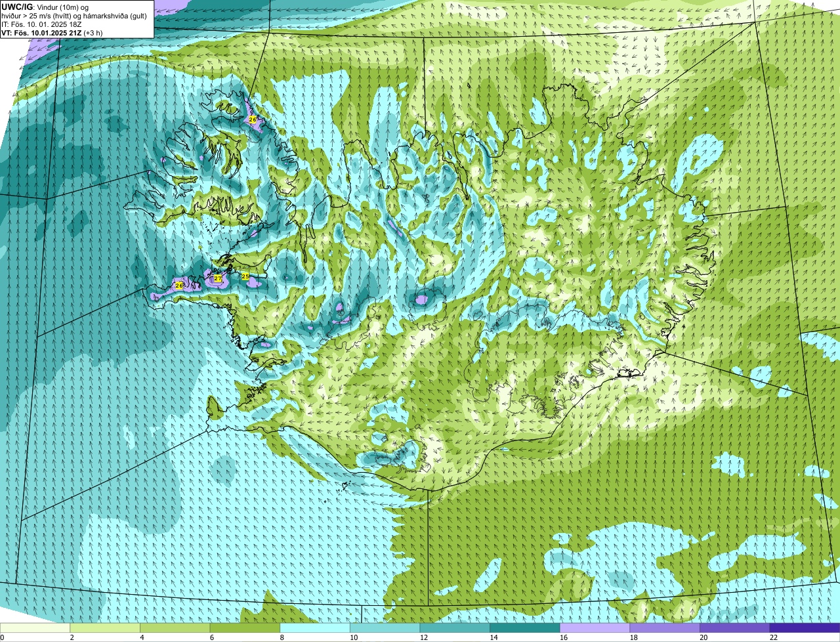Click the yellow 27 peak gust label
Image resolution: width=840 pixels, height=642 pixels.
[218, 278]
